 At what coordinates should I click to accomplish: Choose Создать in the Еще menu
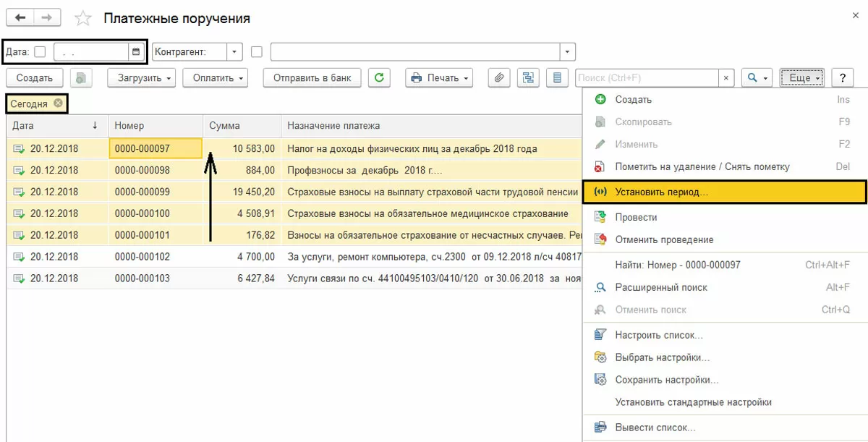(x=725, y=100)
